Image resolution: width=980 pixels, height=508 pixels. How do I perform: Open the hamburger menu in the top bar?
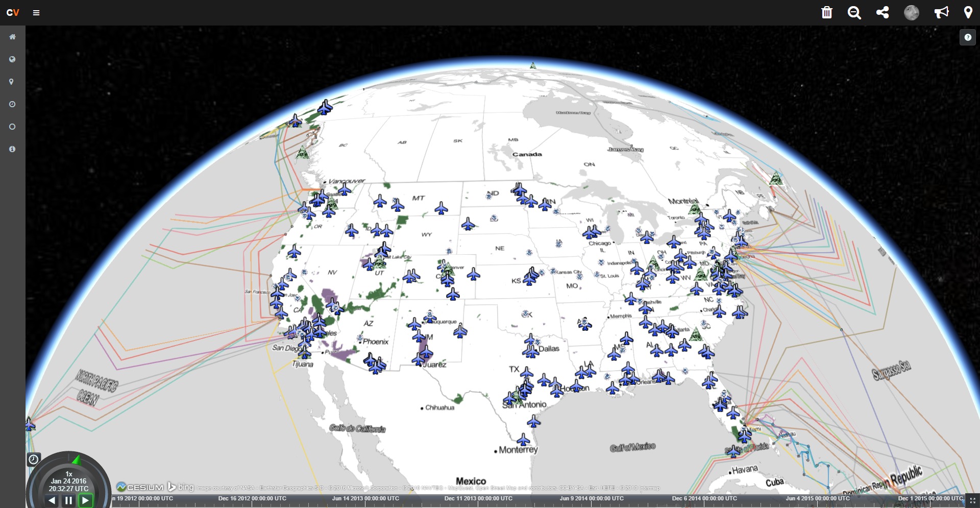(x=36, y=13)
